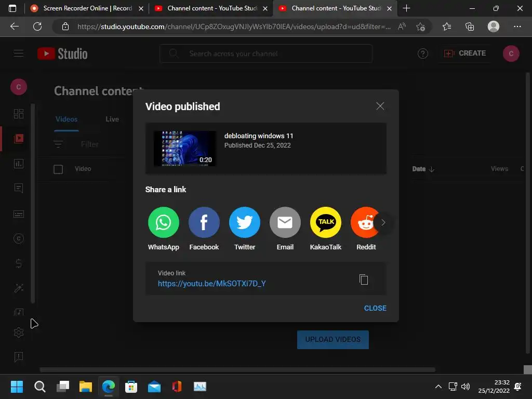The width and height of the screenshot is (532, 399).
Task: Open channel avatar in sidebar
Action: pos(19,87)
